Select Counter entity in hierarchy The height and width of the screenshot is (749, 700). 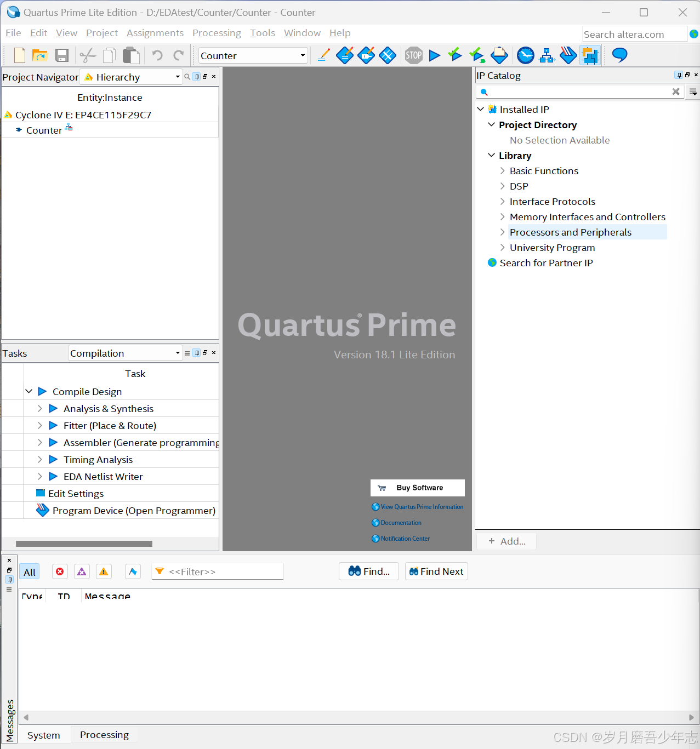pyautogui.click(x=44, y=130)
